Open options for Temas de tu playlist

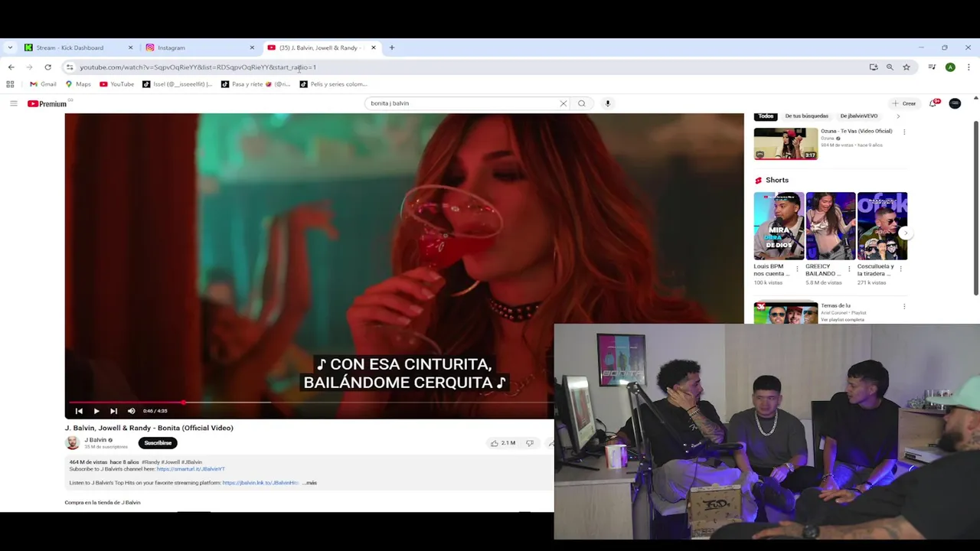coord(904,306)
